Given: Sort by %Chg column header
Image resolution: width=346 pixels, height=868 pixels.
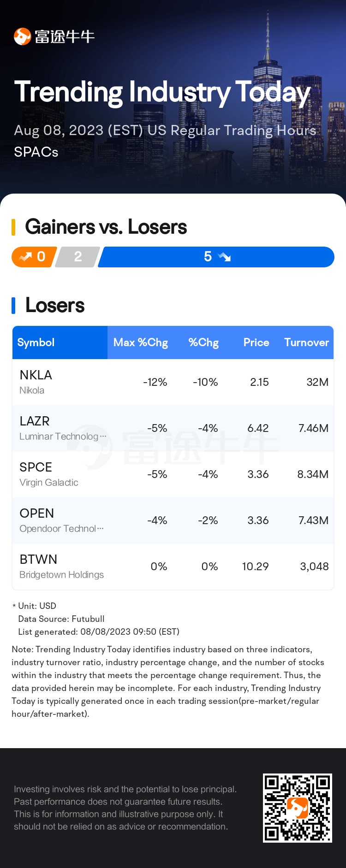Looking at the screenshot, I should point(203,342).
